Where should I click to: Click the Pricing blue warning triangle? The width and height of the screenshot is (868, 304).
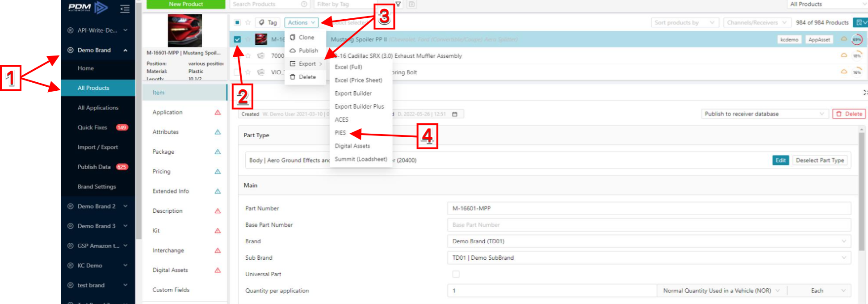[218, 171]
